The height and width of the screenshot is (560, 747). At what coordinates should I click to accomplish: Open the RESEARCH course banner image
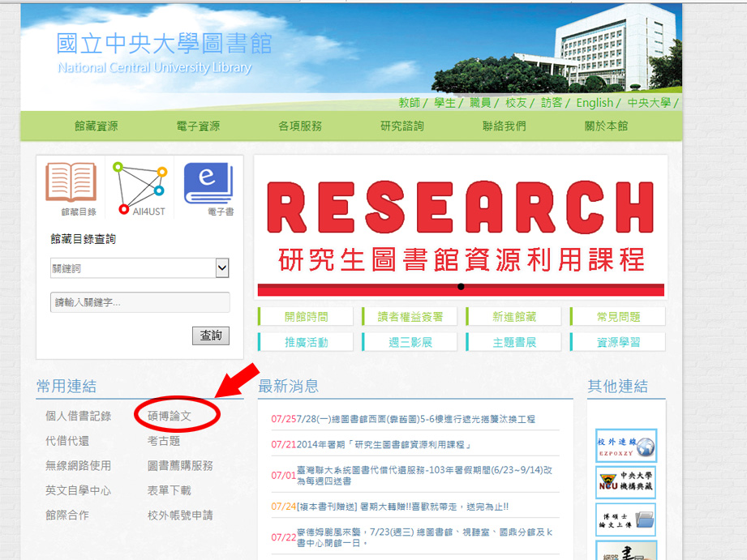[461, 223]
